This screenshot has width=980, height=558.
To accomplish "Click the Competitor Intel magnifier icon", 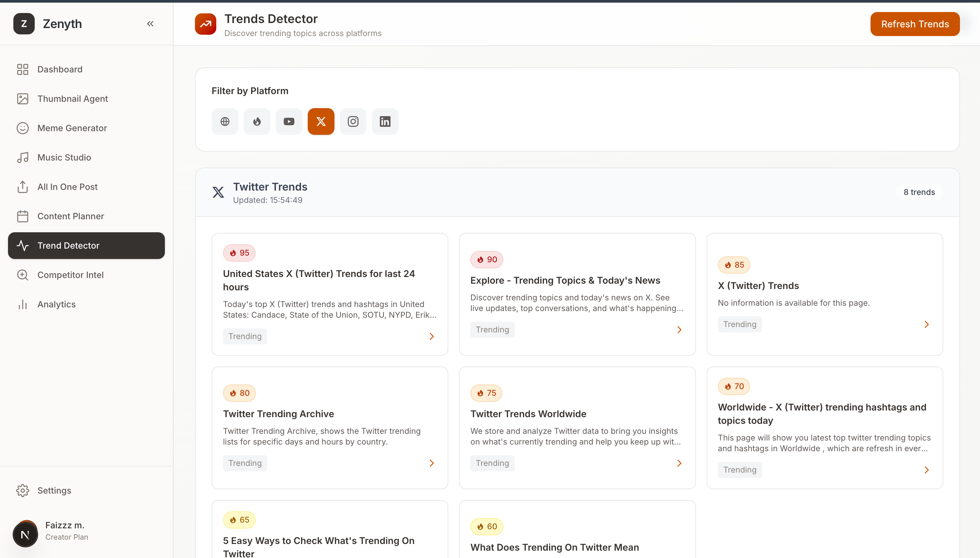I will [x=23, y=275].
